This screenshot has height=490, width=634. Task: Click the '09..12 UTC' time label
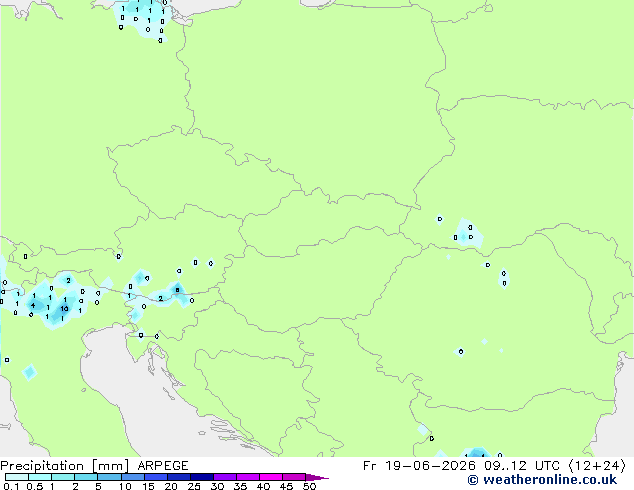522,466
